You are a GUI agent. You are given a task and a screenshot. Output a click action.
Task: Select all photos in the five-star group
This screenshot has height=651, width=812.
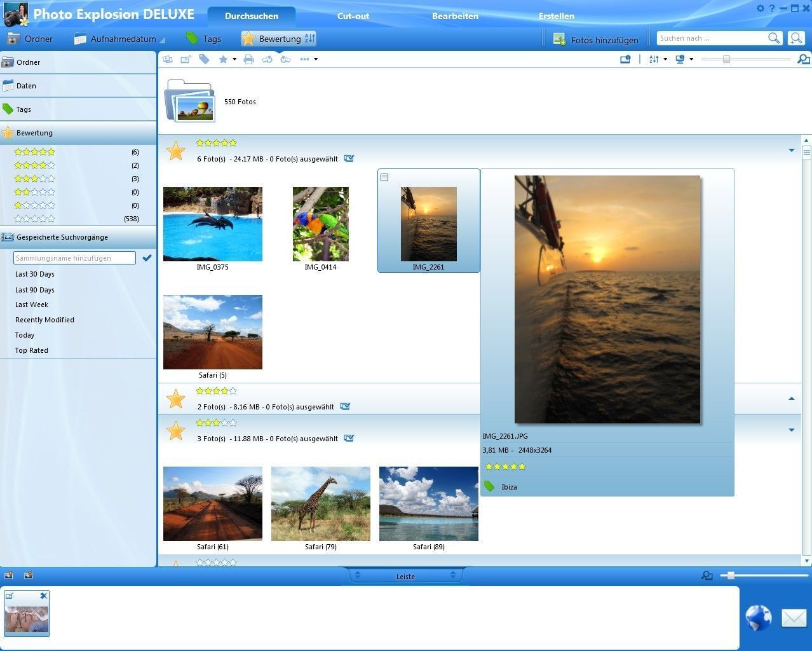pyautogui.click(x=349, y=158)
